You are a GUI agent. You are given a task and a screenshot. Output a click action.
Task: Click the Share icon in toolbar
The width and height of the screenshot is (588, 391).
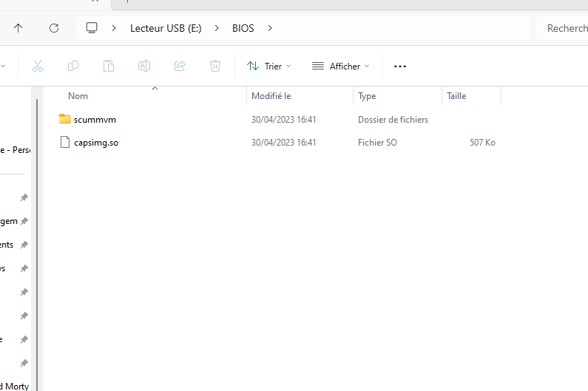[x=180, y=66]
